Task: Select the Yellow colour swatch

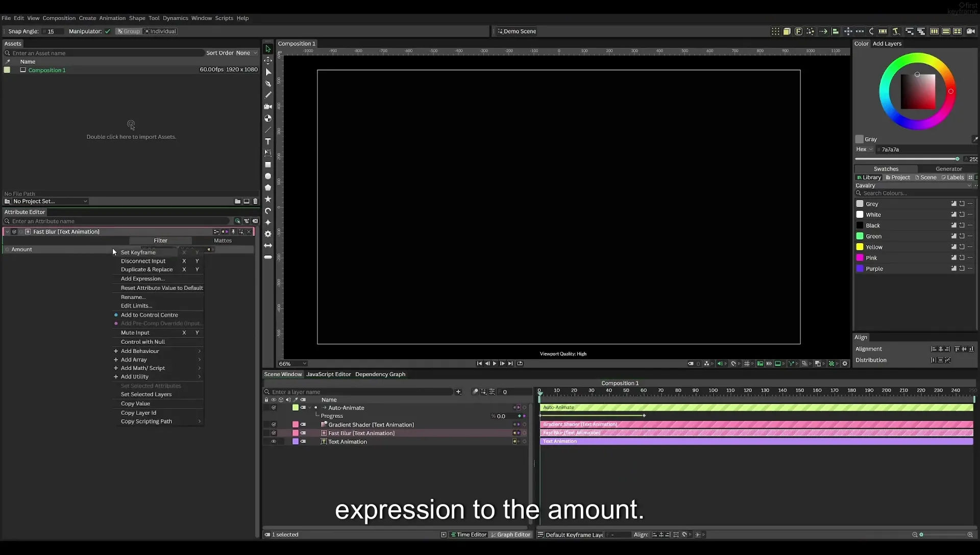Action: point(860,247)
